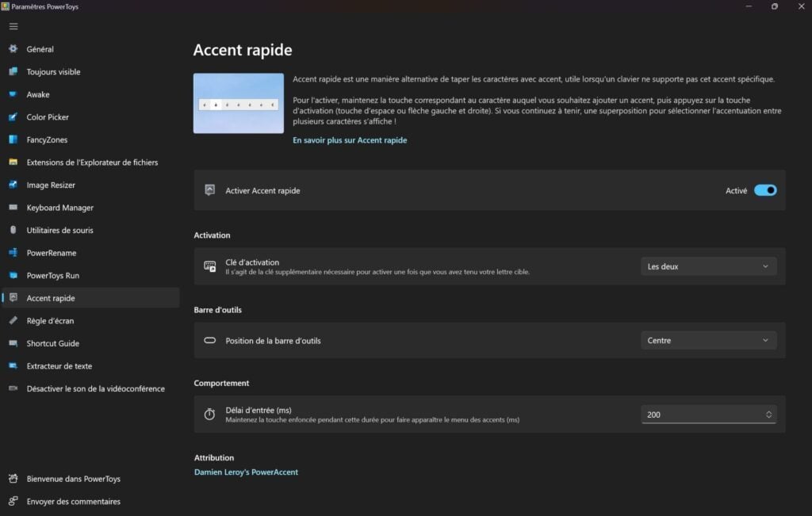Click the Extracteur de texte icon
812x516 pixels.
(13, 366)
